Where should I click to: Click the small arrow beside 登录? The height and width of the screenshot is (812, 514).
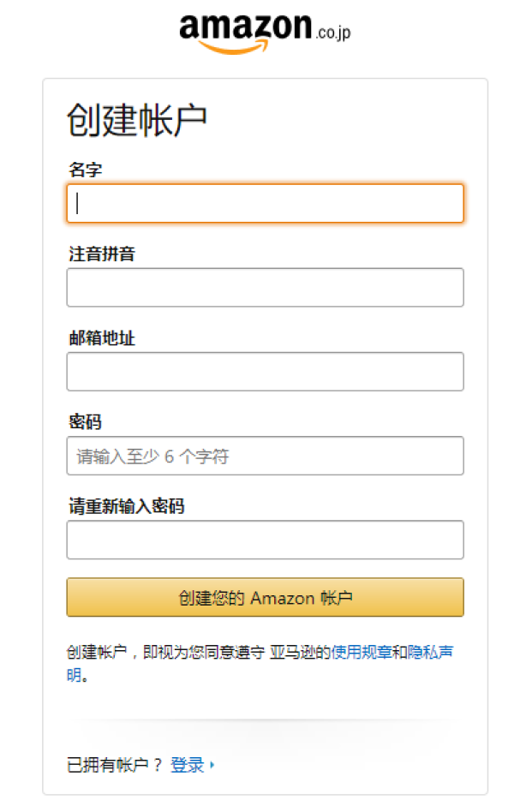click(212, 765)
